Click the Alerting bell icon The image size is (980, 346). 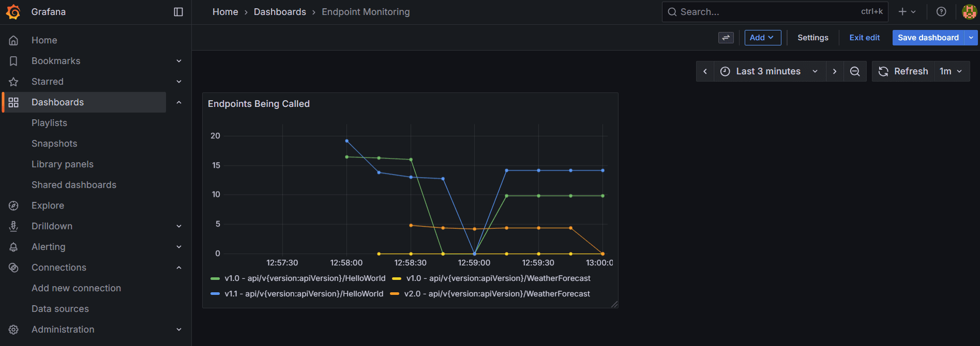tap(13, 247)
